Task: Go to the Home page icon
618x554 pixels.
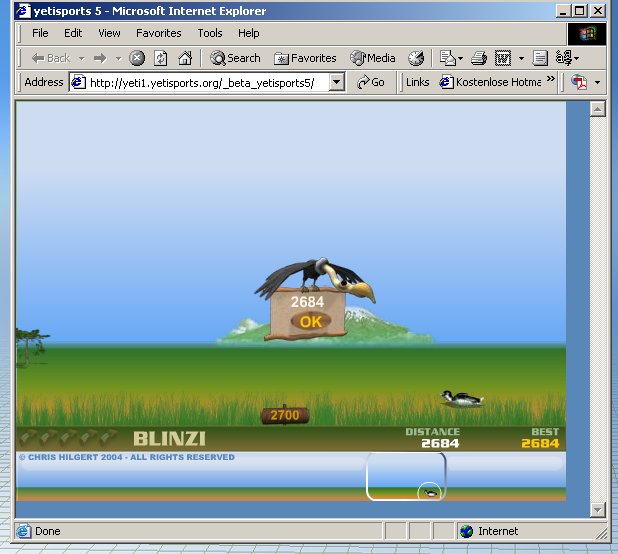Action: tap(185, 58)
